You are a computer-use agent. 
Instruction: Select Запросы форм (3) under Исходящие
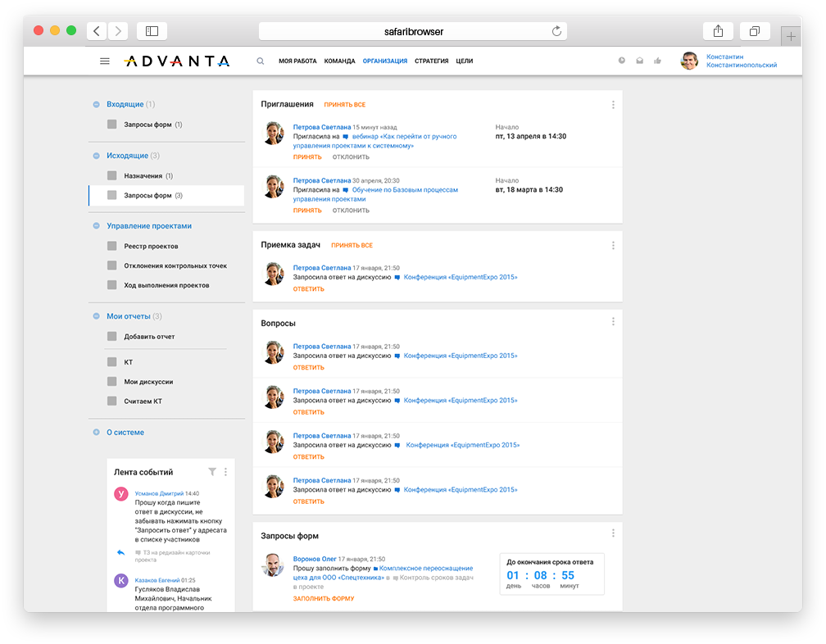166,195
